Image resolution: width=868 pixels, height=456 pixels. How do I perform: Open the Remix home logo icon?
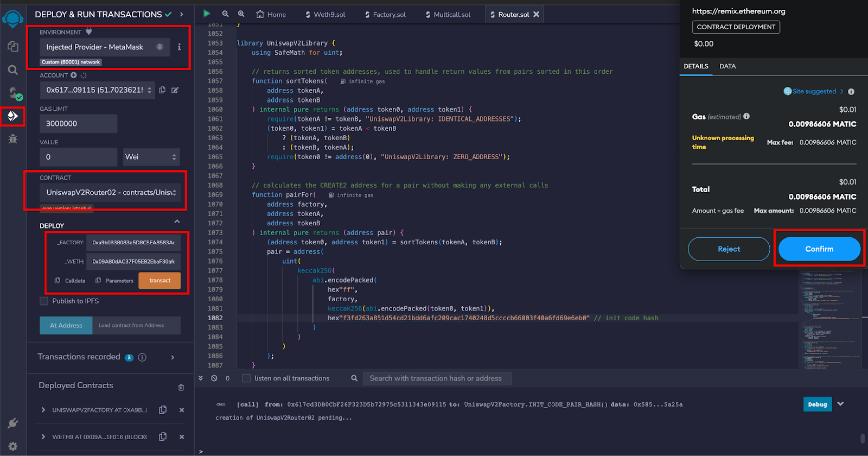(12, 18)
